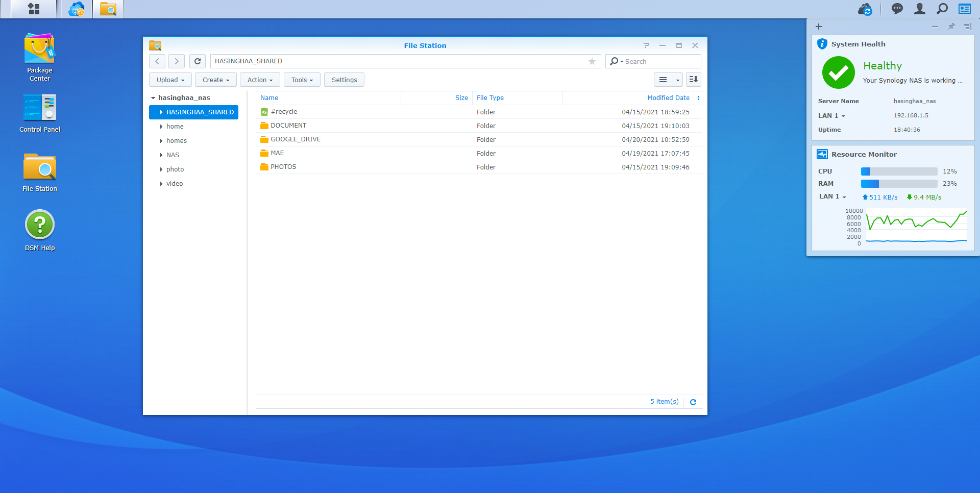Open the view mode dropdown arrow
980x493 pixels.
(x=677, y=80)
